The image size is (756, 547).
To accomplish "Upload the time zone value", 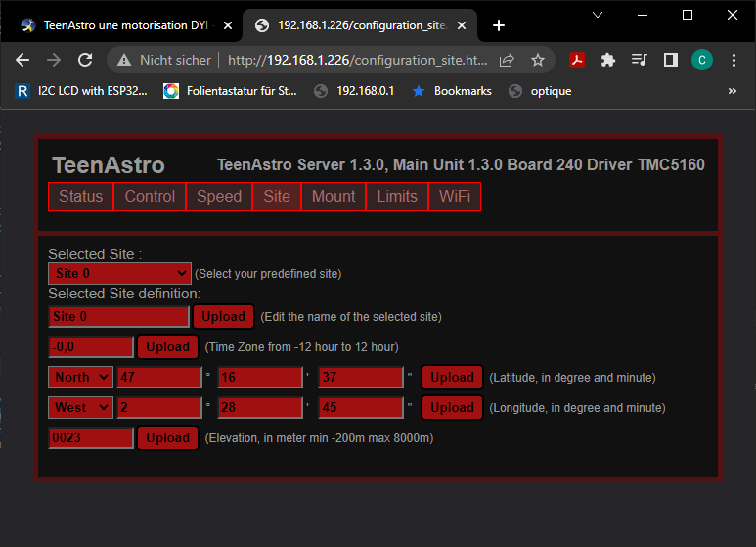I will click(x=168, y=346).
